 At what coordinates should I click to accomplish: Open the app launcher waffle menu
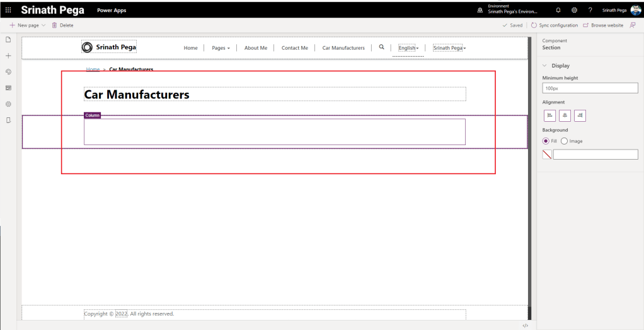pos(8,10)
